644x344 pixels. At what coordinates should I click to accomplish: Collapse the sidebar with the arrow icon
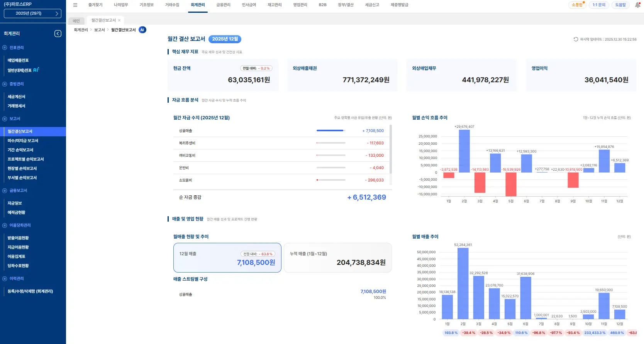58,34
